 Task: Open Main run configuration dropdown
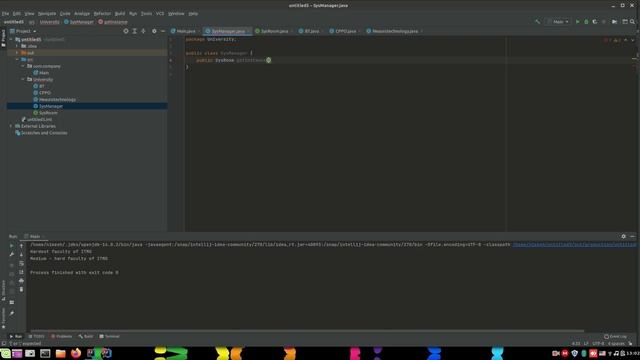558,22
